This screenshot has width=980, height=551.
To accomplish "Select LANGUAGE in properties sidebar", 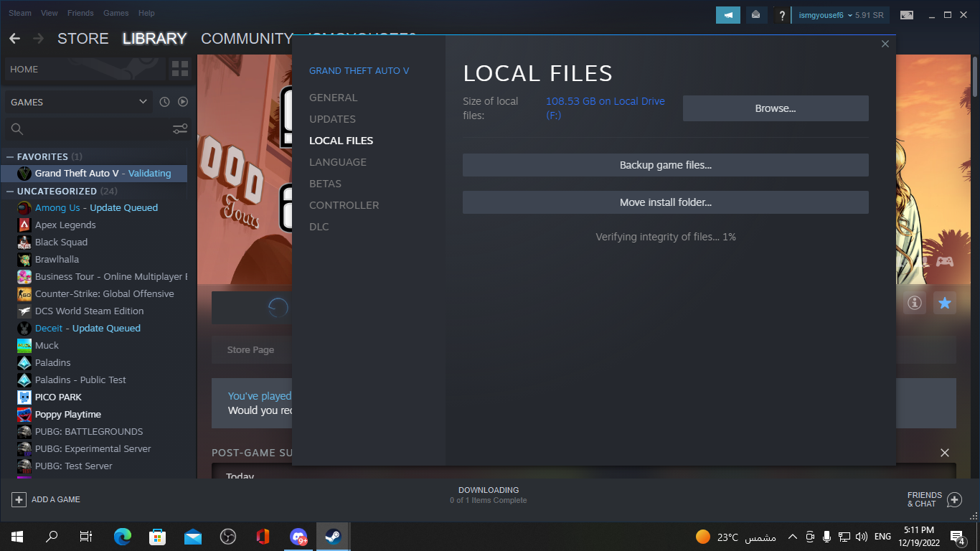I will point(338,162).
